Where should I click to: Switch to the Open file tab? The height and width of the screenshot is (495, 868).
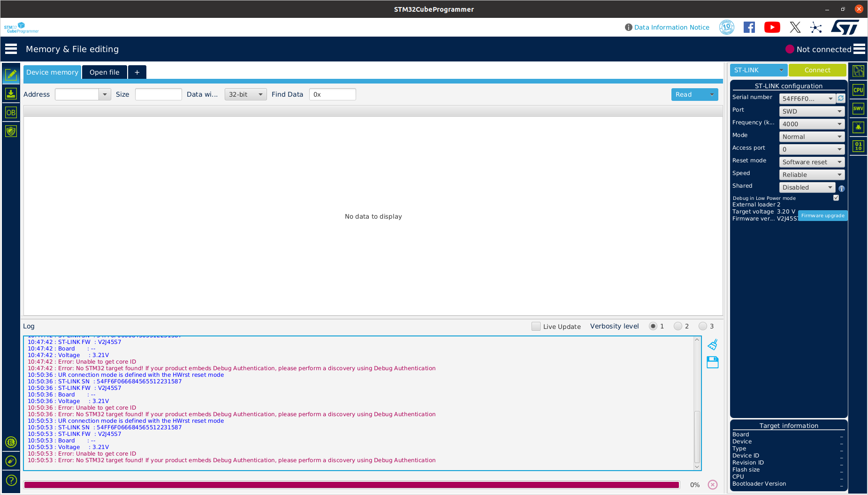click(x=104, y=72)
